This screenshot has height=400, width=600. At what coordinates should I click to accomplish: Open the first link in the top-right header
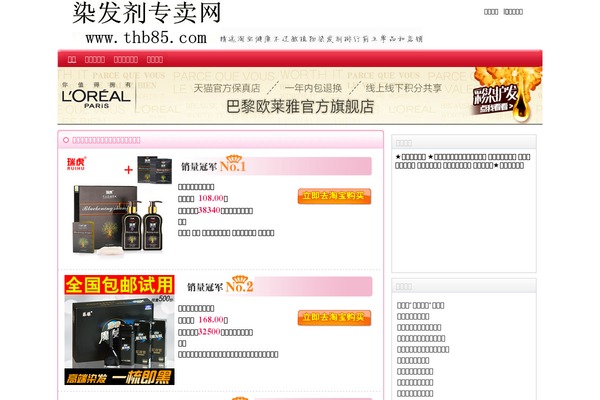(x=491, y=12)
